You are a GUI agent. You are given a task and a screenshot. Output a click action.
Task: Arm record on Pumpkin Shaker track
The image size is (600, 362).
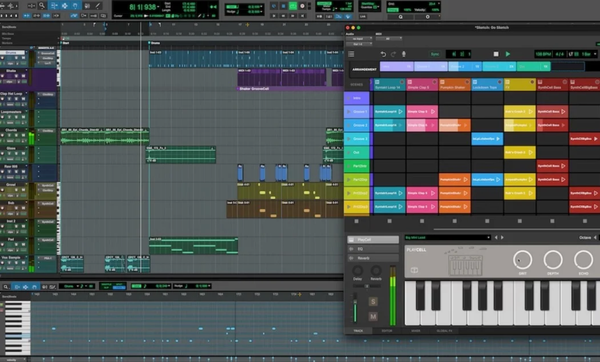467,82
